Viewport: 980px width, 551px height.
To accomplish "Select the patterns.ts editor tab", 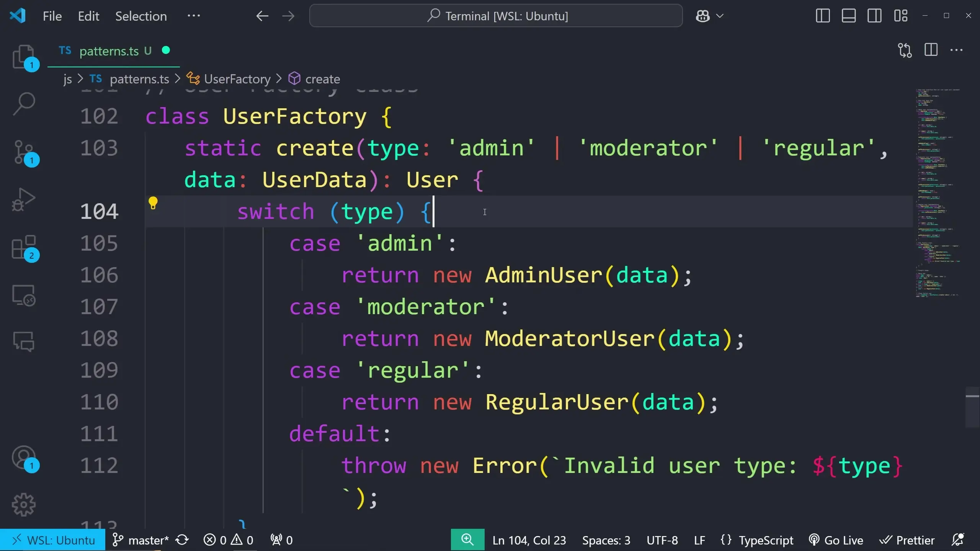I will tap(114, 51).
